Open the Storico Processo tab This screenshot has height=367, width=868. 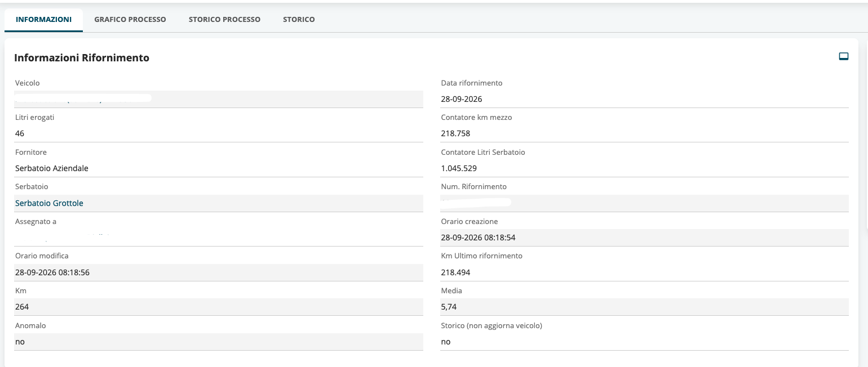pos(224,20)
